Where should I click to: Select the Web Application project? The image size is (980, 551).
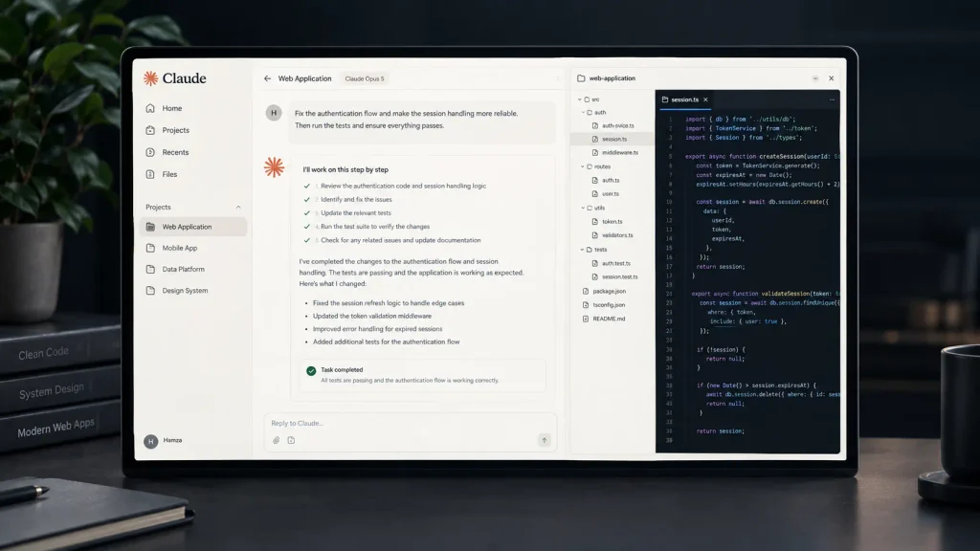[193, 227]
